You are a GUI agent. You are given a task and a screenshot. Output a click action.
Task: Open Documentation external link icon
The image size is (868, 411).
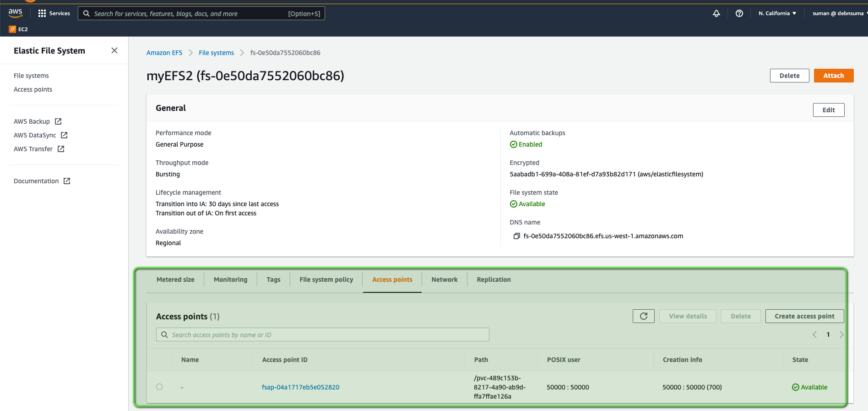pyautogui.click(x=67, y=181)
